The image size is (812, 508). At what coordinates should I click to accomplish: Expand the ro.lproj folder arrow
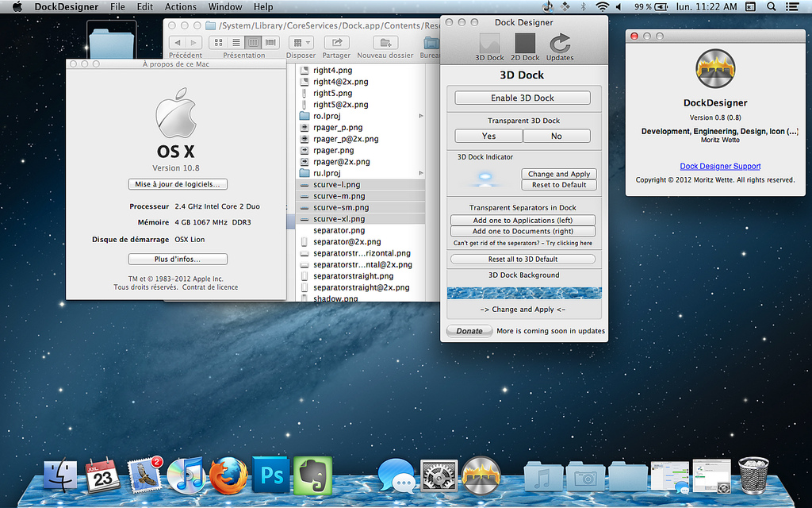pos(421,116)
